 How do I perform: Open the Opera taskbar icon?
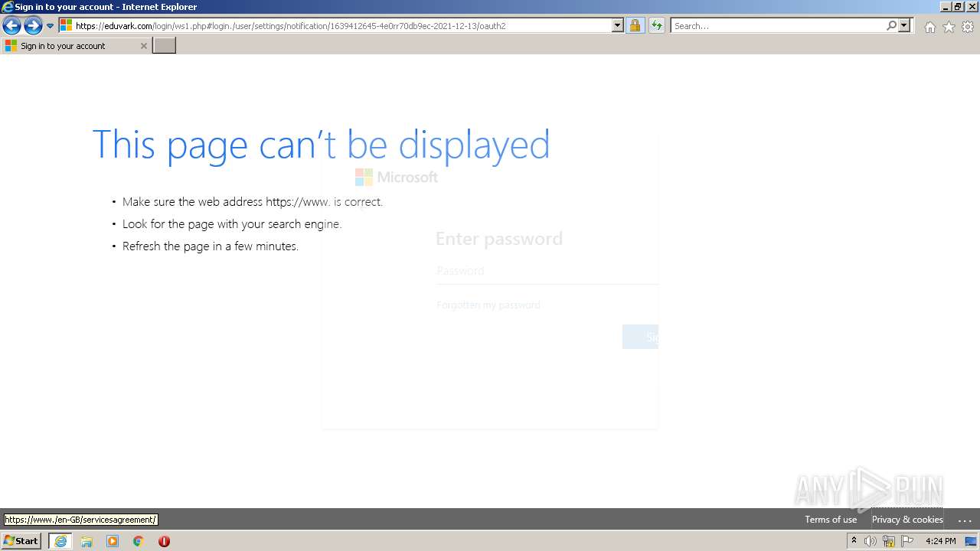pos(164,541)
